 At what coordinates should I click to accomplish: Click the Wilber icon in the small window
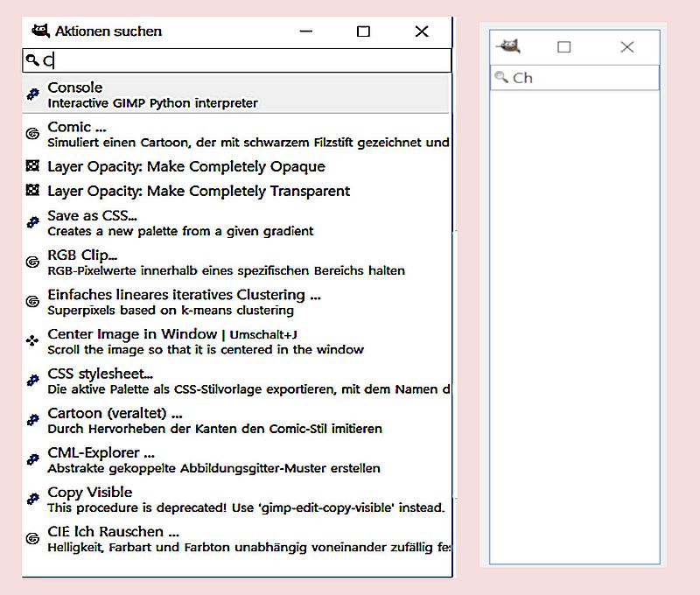coord(508,46)
